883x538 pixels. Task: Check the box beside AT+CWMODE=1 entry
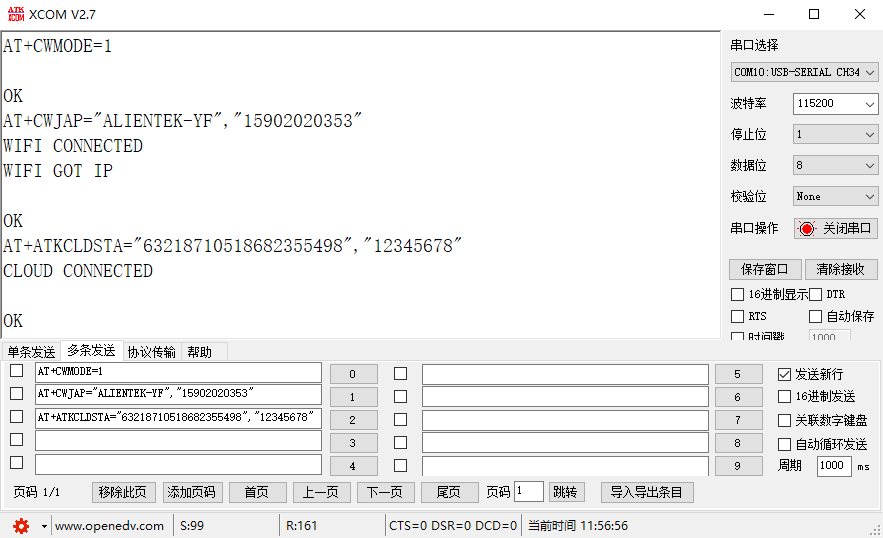(16, 372)
